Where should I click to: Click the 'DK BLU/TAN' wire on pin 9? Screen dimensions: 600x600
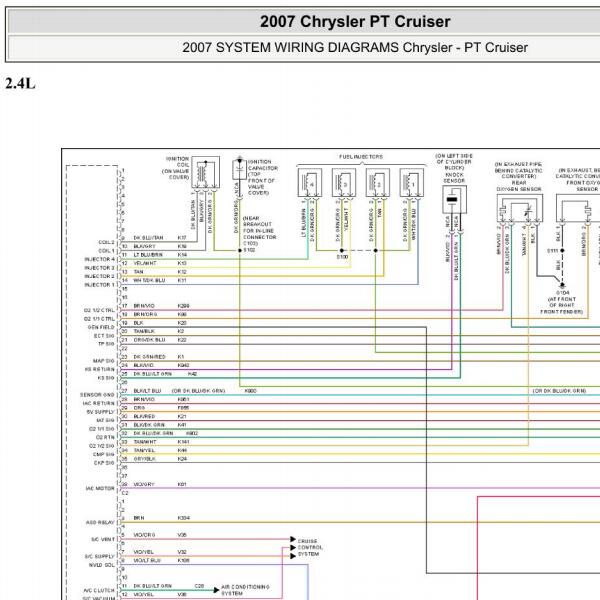tap(148, 238)
